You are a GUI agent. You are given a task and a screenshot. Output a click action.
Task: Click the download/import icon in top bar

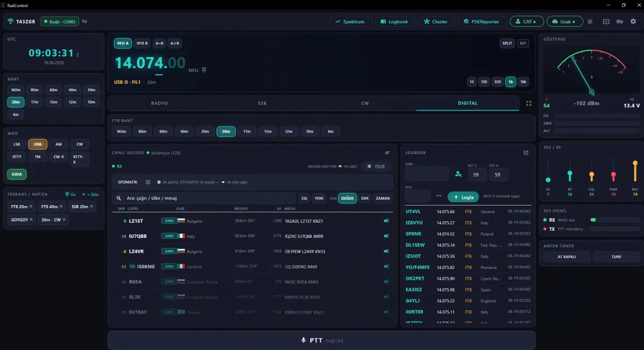click(x=606, y=21)
